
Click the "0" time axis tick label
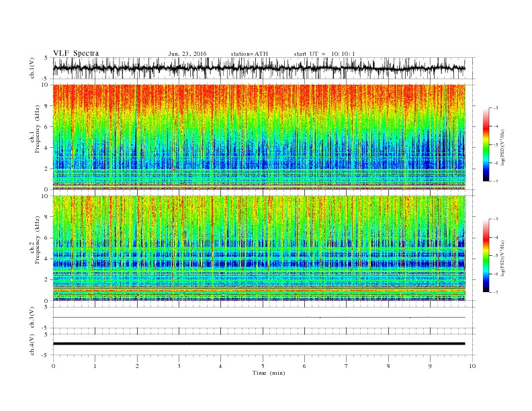click(53, 366)
